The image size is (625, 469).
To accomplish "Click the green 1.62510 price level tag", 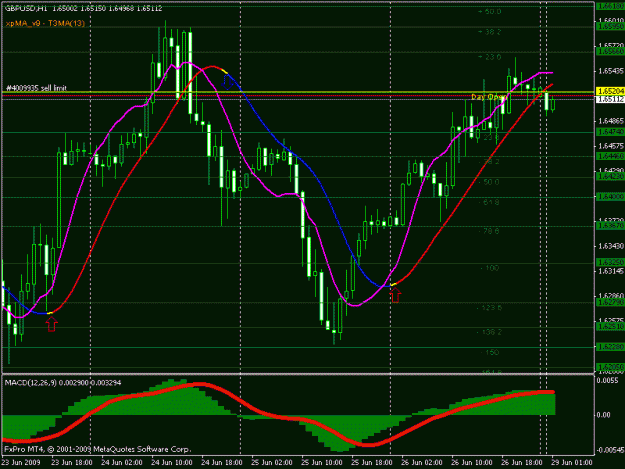I will point(610,327).
